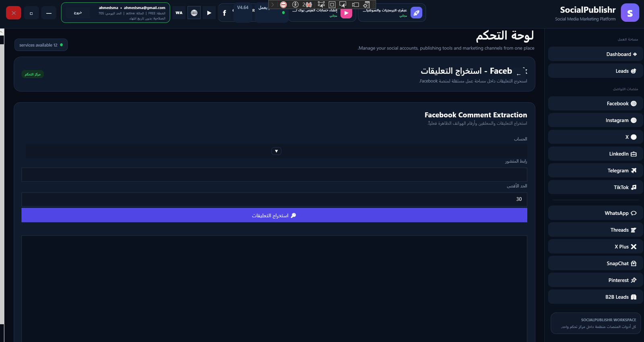Click the WhatsApp chat bubble icon
This screenshot has height=342, width=644.
click(634, 213)
